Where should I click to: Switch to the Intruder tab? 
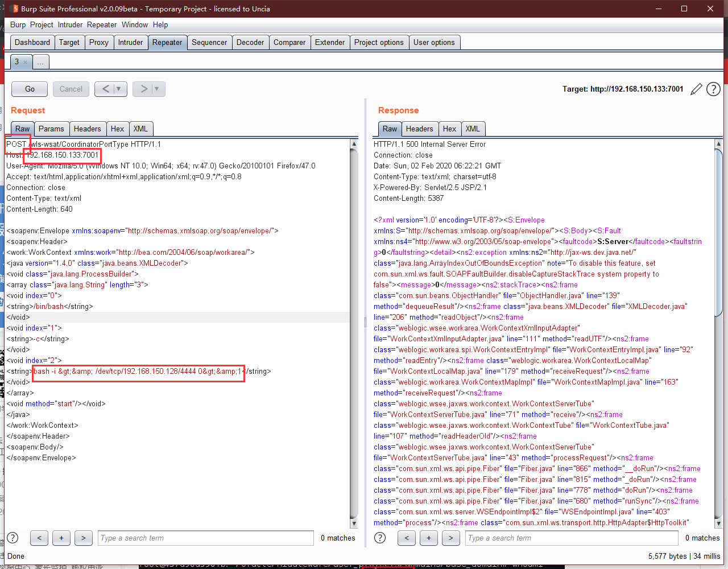(x=131, y=42)
